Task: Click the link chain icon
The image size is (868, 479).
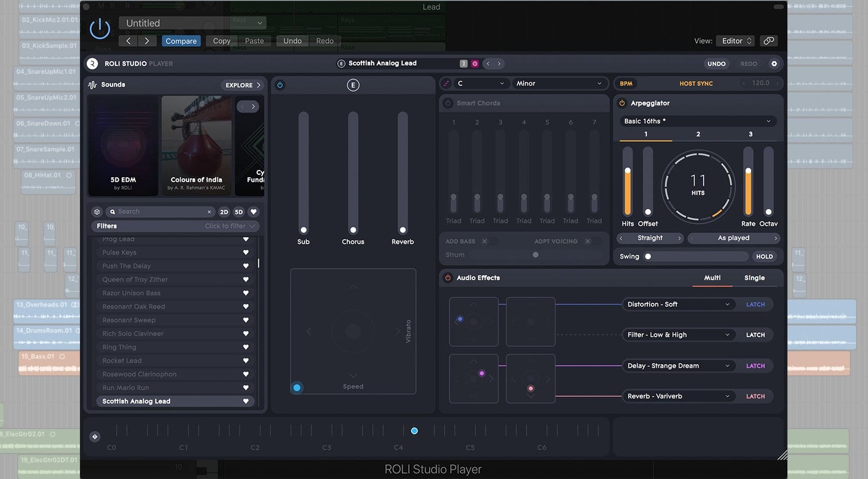Action: point(768,41)
